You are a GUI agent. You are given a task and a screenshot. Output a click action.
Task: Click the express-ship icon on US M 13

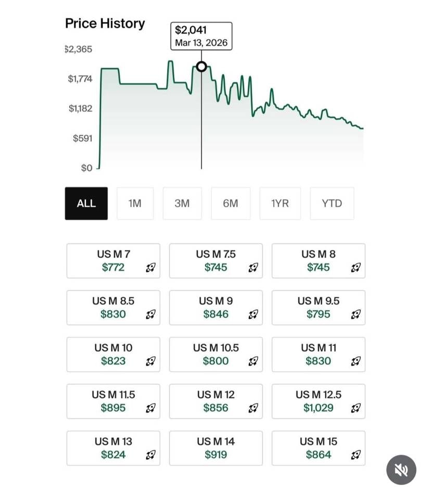151,455
